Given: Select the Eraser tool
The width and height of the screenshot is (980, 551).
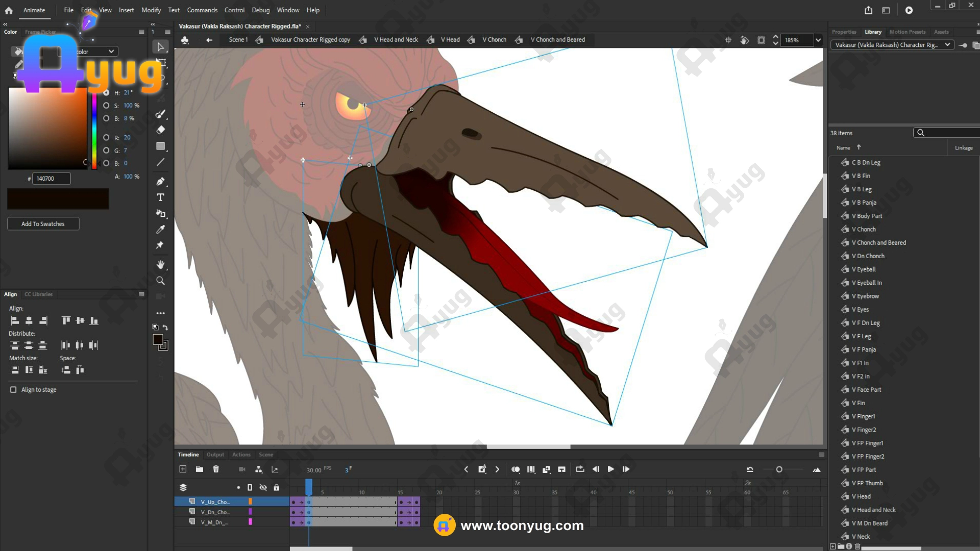Looking at the screenshot, I should pos(160,130).
